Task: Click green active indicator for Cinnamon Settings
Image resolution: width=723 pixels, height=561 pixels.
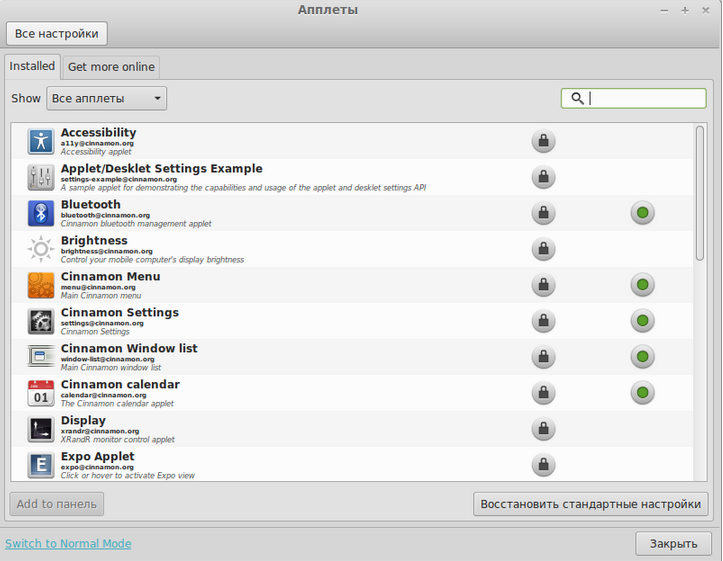Action: [642, 320]
